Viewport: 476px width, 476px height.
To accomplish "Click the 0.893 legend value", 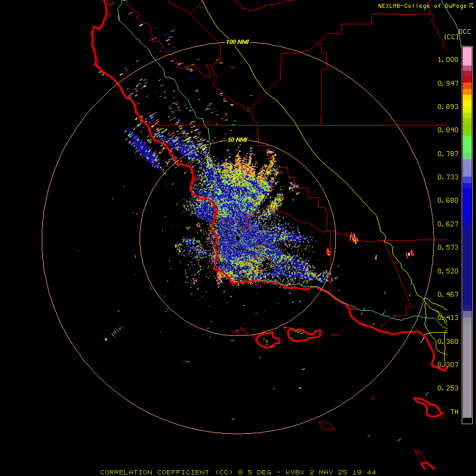I will point(448,106).
